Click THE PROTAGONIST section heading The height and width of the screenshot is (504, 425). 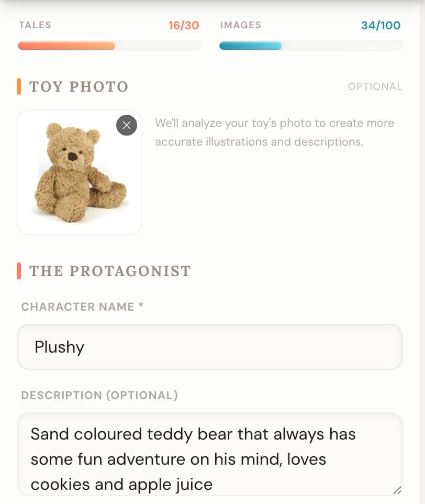(x=110, y=271)
